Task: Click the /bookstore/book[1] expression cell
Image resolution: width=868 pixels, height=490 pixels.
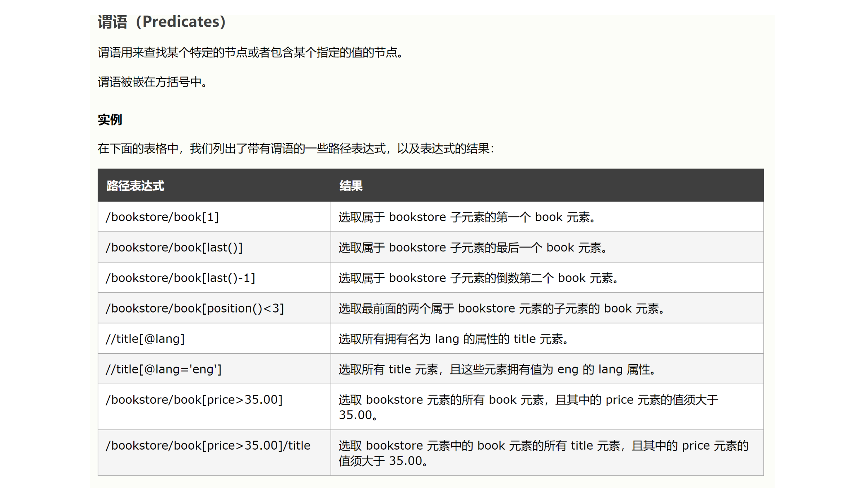Action: click(162, 217)
